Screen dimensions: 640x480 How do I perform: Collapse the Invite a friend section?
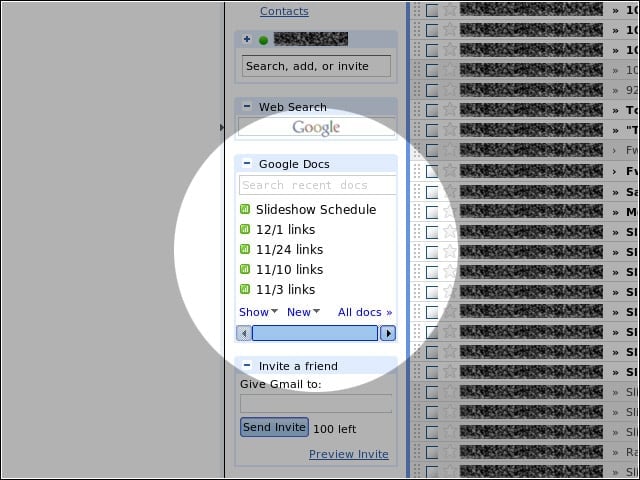[247, 365]
